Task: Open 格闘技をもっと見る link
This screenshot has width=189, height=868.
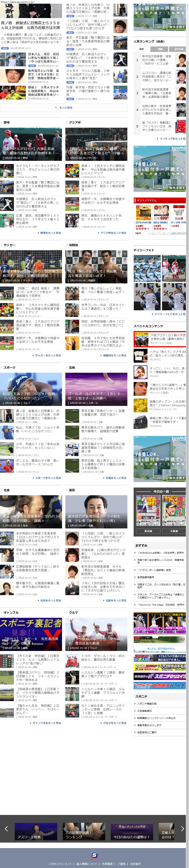Action: pos(114,355)
